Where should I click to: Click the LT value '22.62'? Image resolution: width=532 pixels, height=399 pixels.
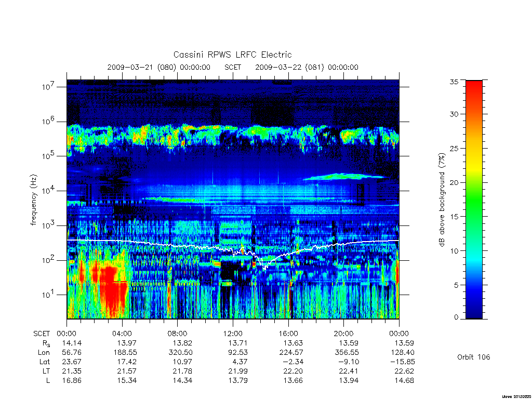tap(404, 371)
